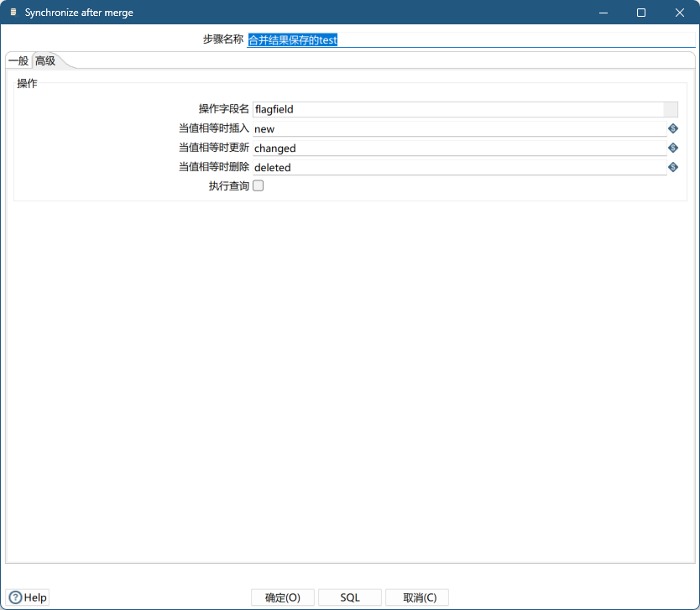Viewport: 700px width, 610px height.
Task: Confirm with the 确定(O) button
Action: (x=283, y=597)
